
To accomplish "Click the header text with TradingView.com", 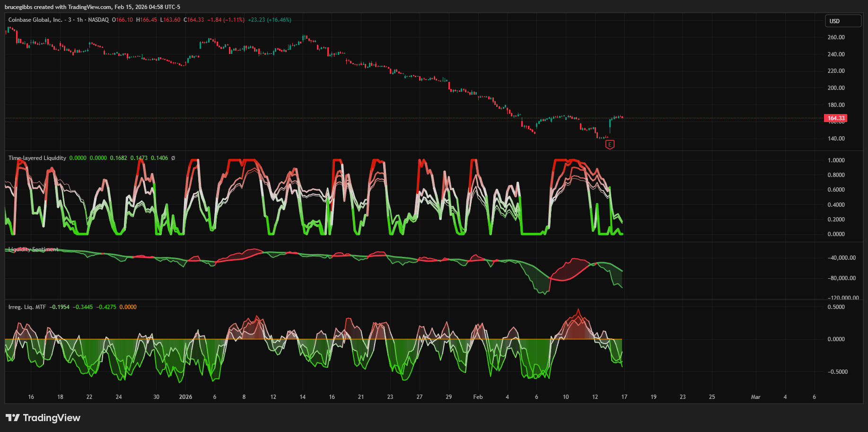I will tap(92, 7).
